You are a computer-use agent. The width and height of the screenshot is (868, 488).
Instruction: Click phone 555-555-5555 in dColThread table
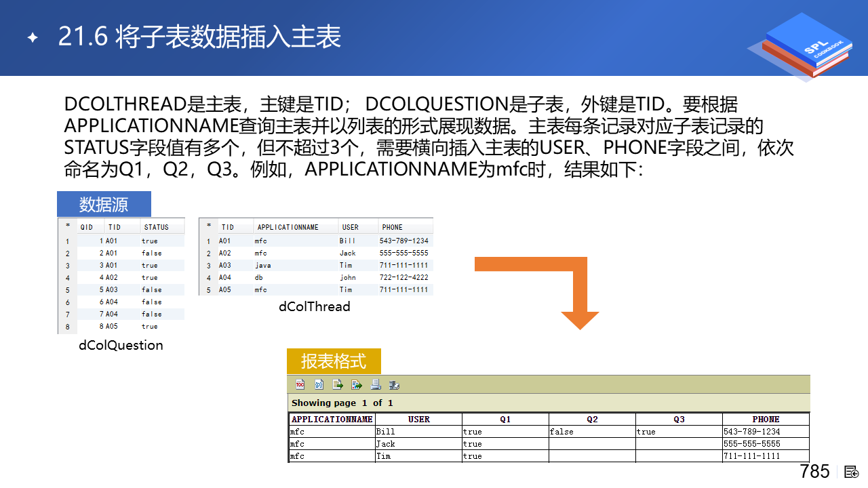[x=404, y=253]
